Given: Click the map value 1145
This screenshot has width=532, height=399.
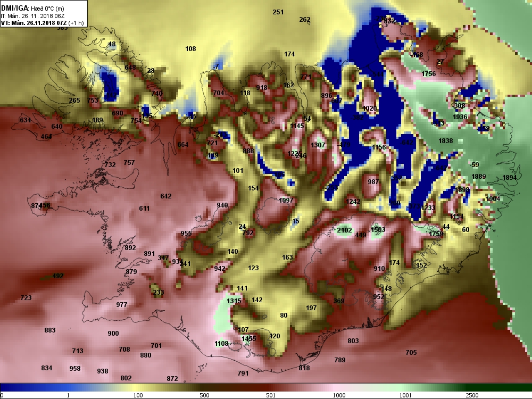Looking at the screenshot, I should click(297, 126).
